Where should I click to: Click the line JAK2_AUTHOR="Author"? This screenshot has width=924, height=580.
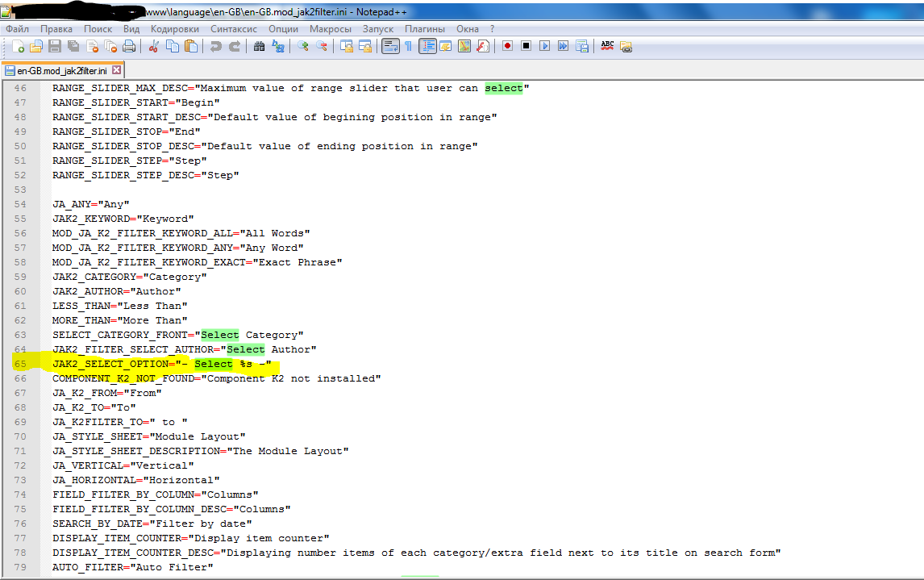tap(117, 291)
